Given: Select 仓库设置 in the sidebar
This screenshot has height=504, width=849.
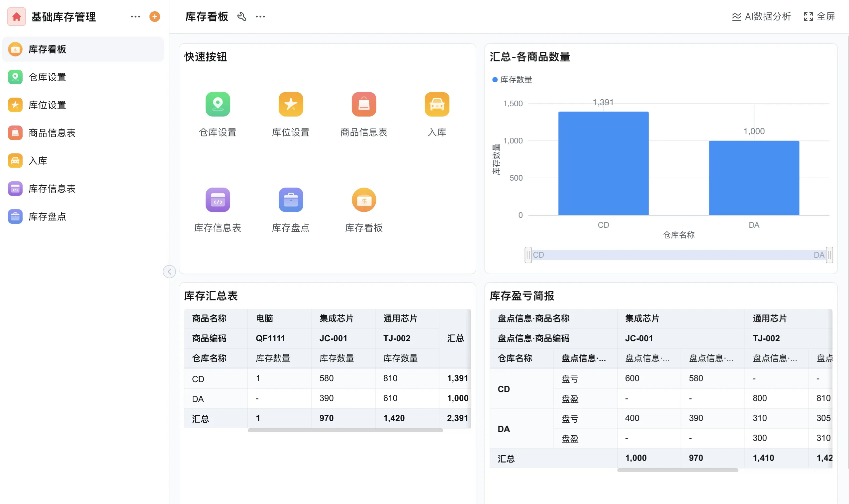Looking at the screenshot, I should click(x=47, y=77).
